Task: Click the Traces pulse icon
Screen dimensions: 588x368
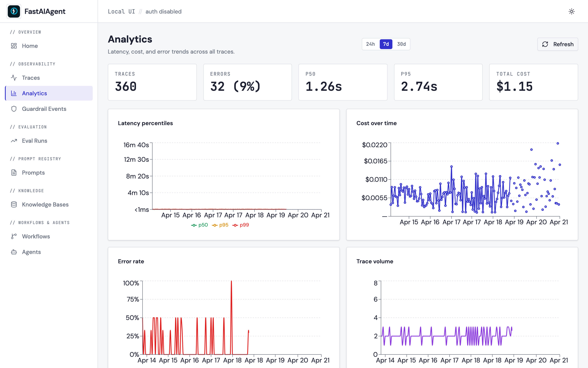Action: pyautogui.click(x=14, y=78)
